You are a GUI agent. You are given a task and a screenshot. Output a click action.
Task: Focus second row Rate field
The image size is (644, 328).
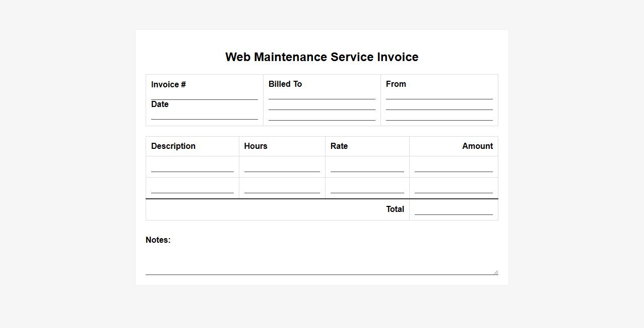367,188
